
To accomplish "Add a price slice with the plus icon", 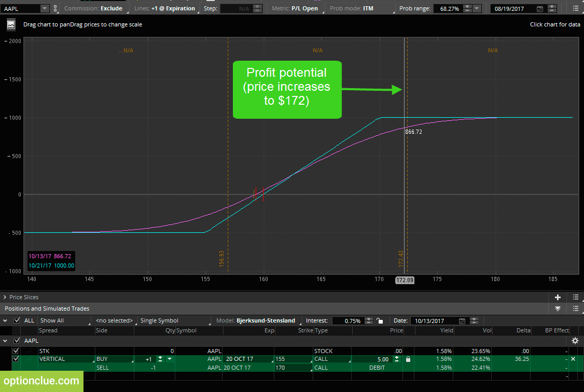I will point(558,297).
